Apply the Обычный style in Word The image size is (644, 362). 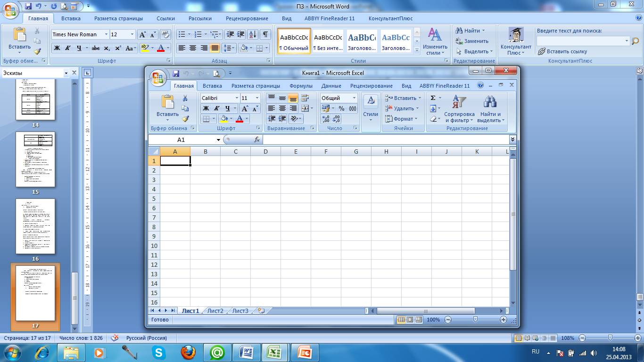pos(294,41)
